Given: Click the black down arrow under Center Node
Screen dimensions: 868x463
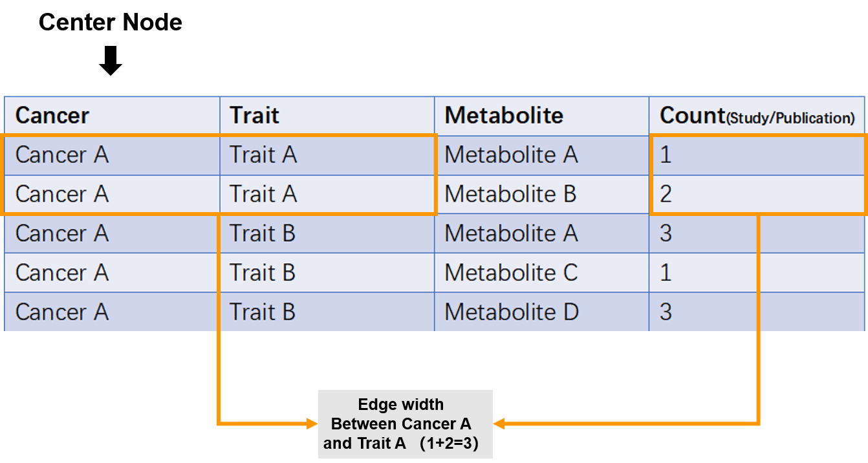Looking at the screenshot, I should coord(111,61).
